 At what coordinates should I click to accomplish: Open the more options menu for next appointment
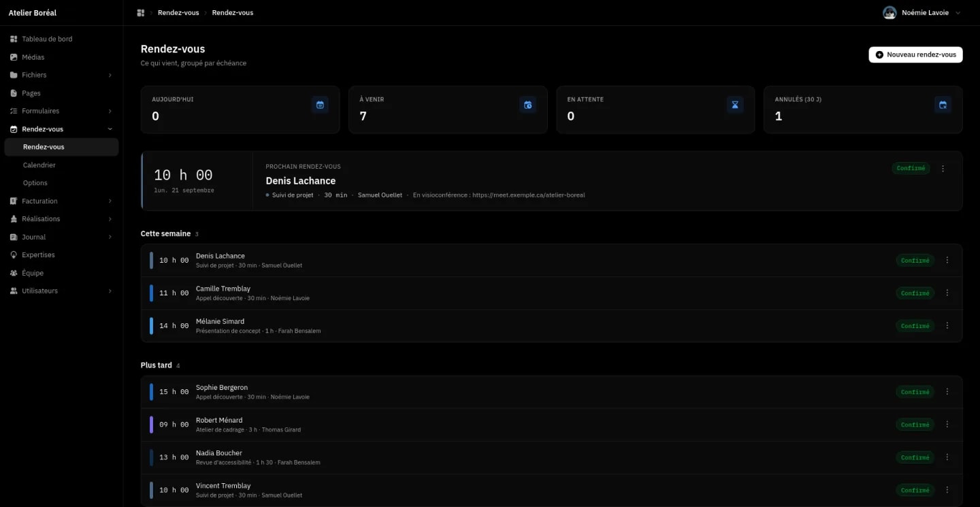(x=943, y=168)
